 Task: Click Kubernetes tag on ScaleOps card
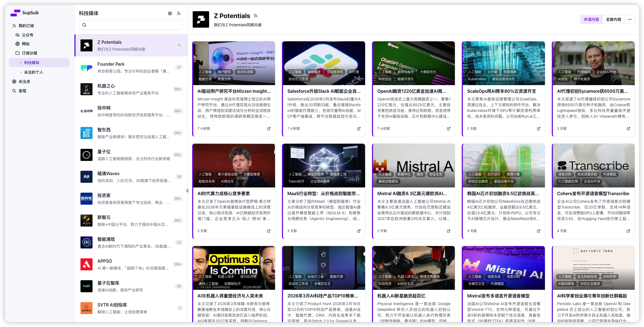click(477, 79)
